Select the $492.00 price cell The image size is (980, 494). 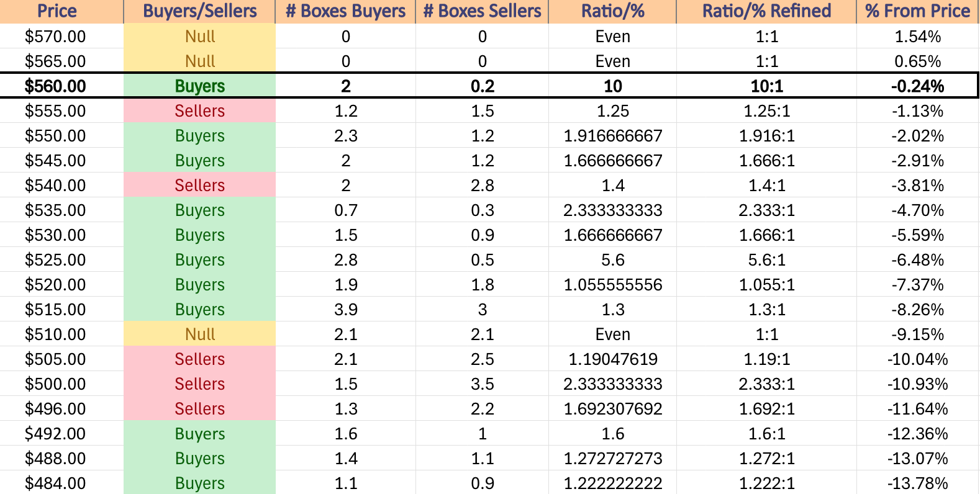pos(61,433)
